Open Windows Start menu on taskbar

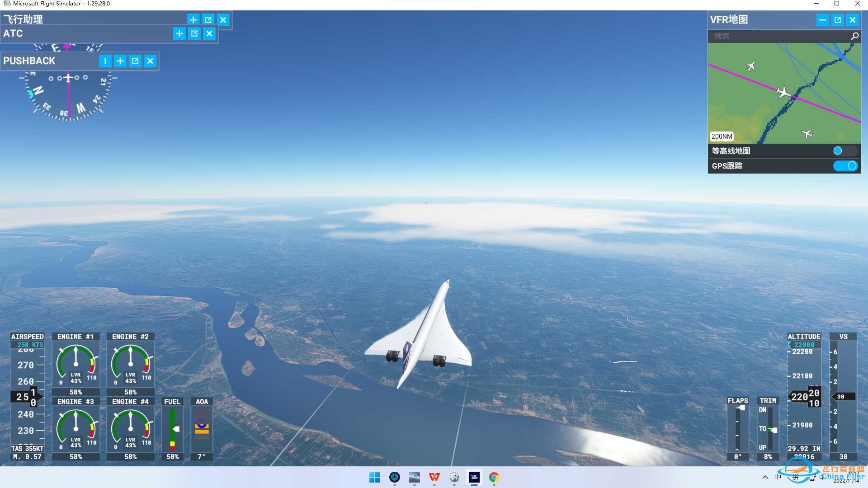[374, 477]
